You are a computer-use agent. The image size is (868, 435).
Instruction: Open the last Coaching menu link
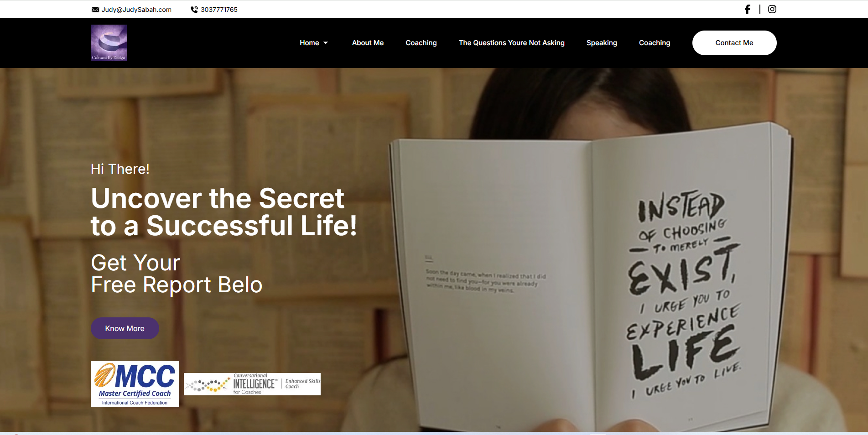pyautogui.click(x=655, y=43)
